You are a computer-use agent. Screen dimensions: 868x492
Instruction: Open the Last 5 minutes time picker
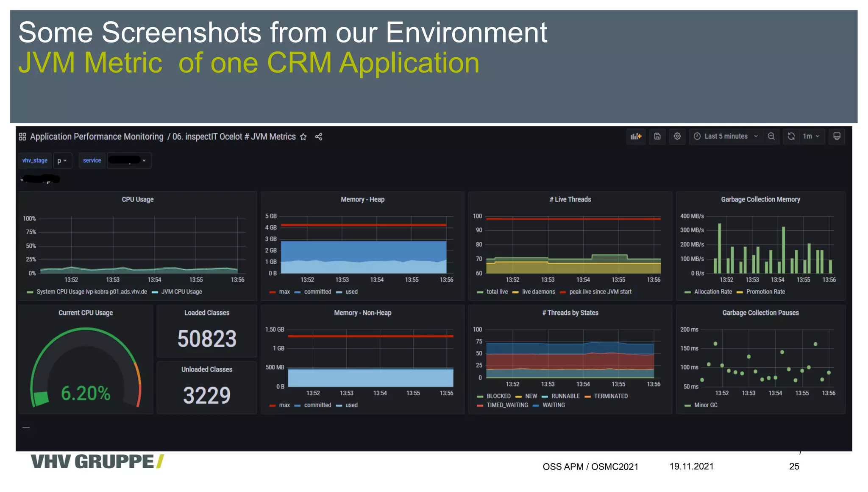pyautogui.click(x=726, y=136)
